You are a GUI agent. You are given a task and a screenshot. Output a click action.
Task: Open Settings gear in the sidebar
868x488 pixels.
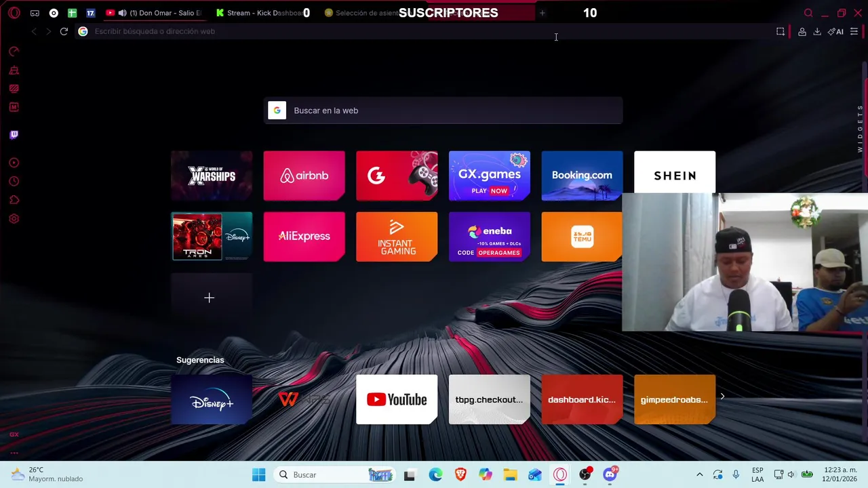click(14, 219)
